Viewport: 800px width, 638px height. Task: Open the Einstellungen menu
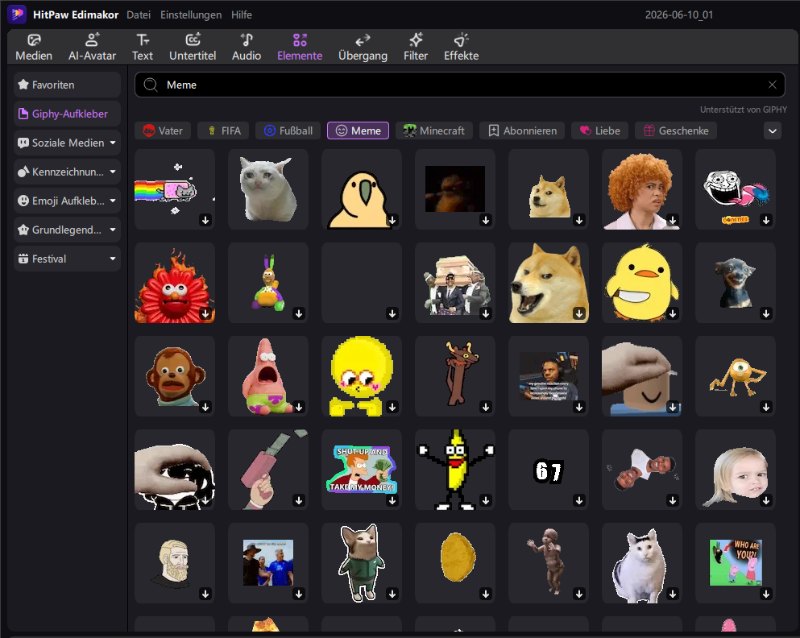pos(191,15)
